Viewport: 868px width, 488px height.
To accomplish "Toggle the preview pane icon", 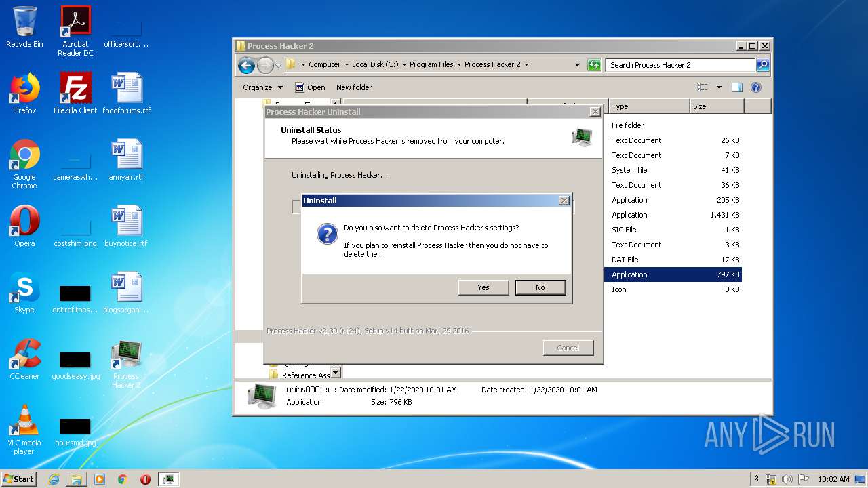I will tap(737, 87).
